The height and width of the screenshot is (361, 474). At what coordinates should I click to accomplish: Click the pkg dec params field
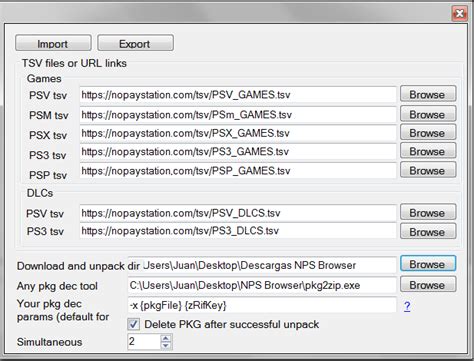(262, 305)
